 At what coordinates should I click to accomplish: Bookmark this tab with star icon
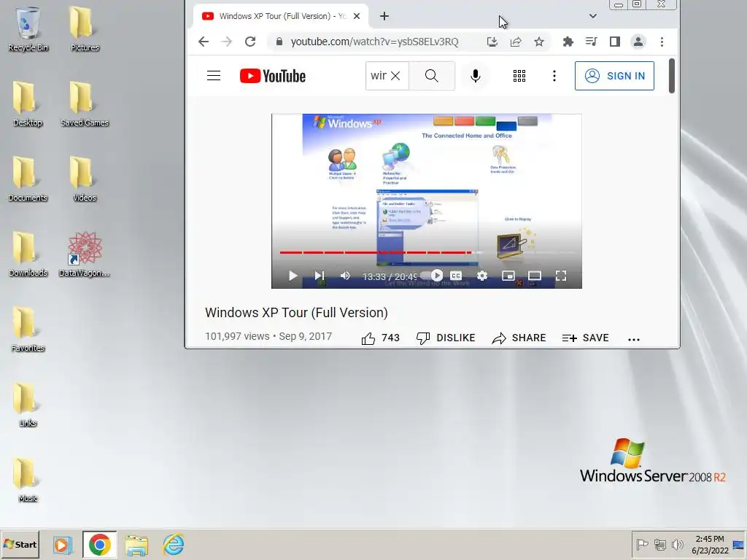coord(539,42)
